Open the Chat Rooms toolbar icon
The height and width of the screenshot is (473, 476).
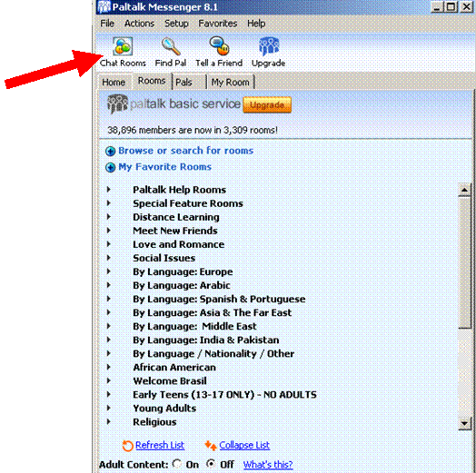click(x=123, y=46)
